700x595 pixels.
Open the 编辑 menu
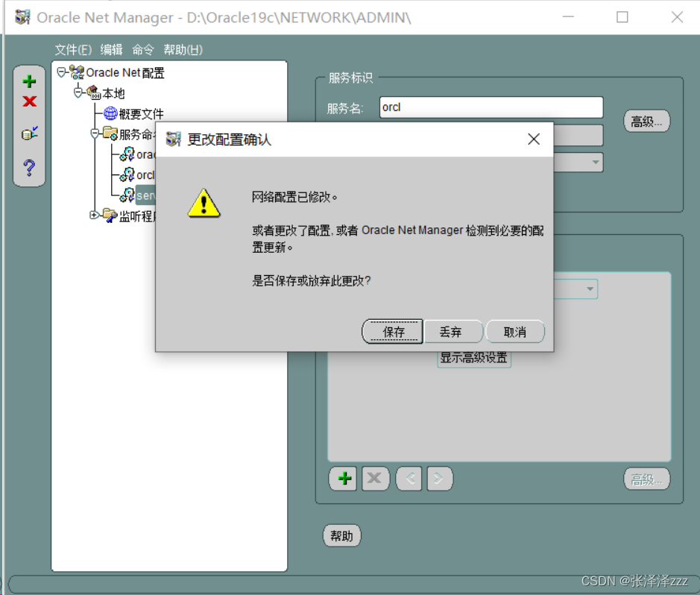point(112,49)
